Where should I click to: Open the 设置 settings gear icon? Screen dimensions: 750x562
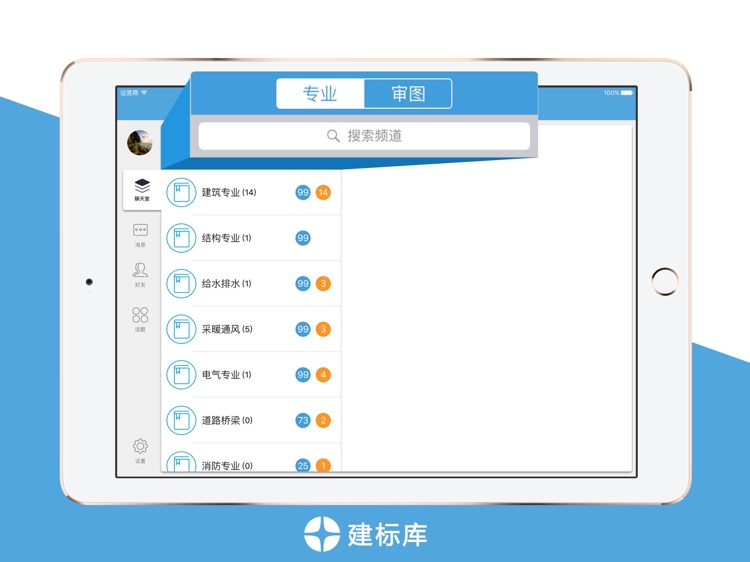tap(140, 451)
